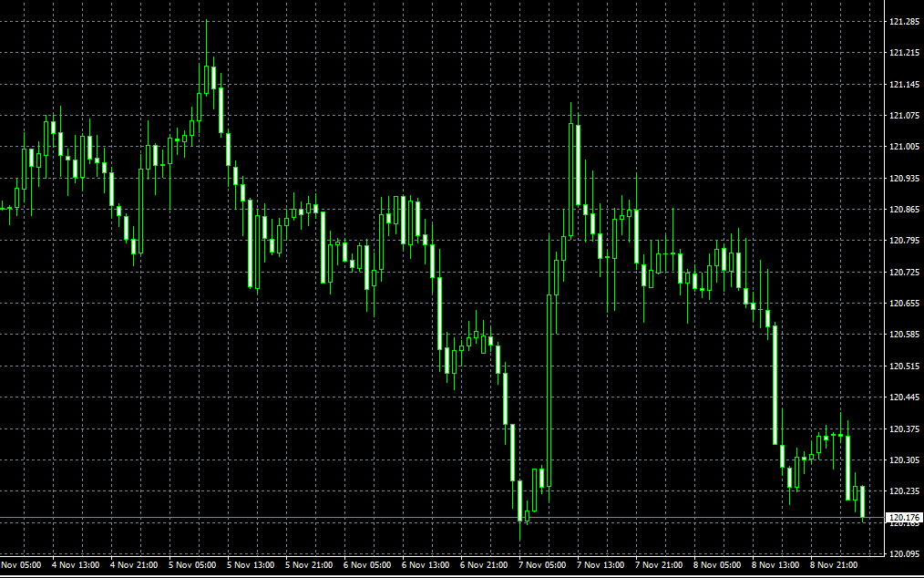The image size is (924, 578).
Task: Click the 6 Nov 05:00 time label
Action: click(367, 565)
